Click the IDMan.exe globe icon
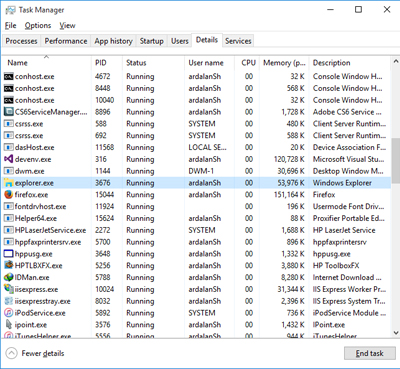The height and width of the screenshot is (369, 400). pyautogui.click(x=8, y=277)
